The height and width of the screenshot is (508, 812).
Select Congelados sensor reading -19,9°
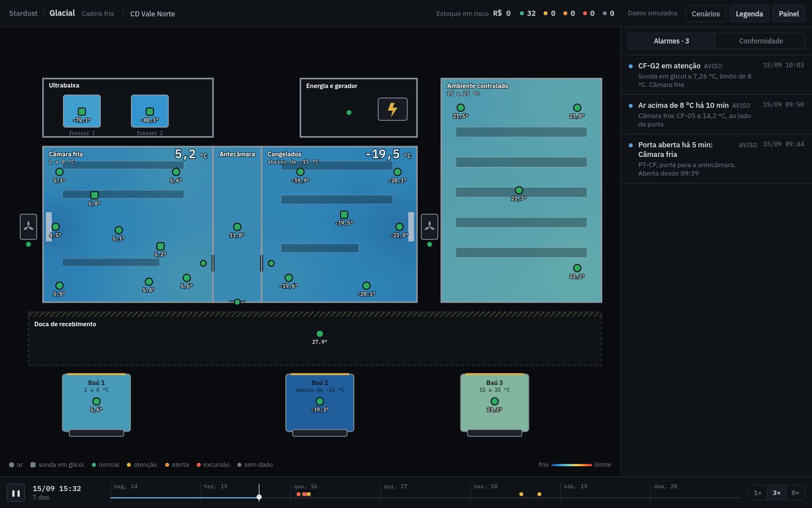pyautogui.click(x=301, y=172)
